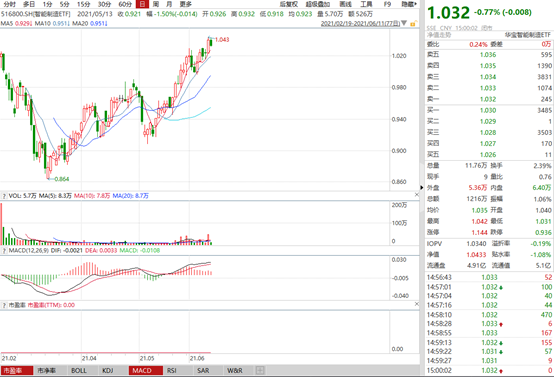Switch indicator to KDJ
Viewport: 554px width, 377px height.
(107, 371)
